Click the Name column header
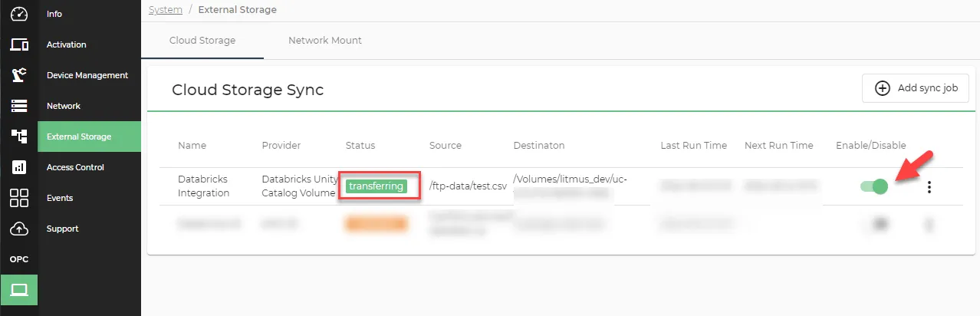Screen dimensions: 980x316 pos(192,146)
